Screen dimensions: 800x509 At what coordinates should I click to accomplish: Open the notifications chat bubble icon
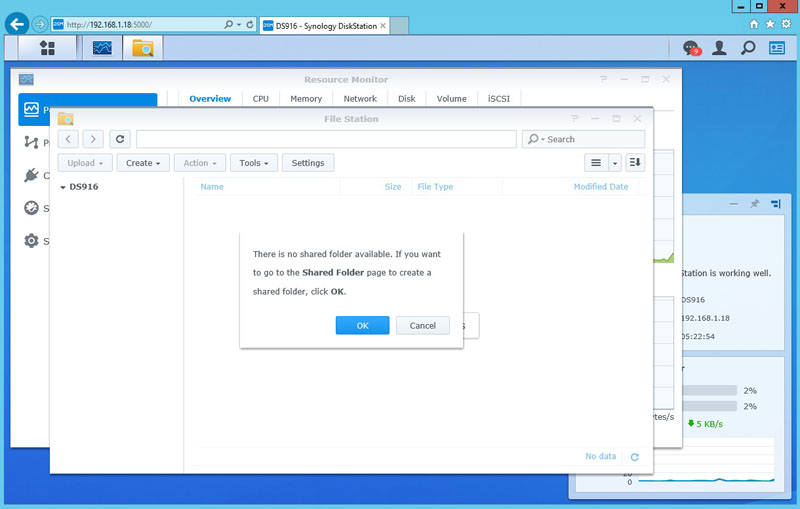point(692,48)
